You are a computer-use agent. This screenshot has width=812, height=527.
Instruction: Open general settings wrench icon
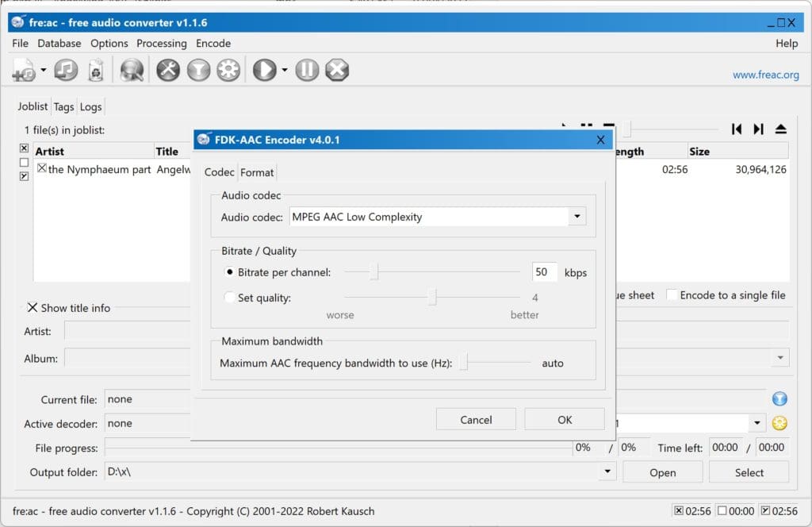(x=168, y=70)
